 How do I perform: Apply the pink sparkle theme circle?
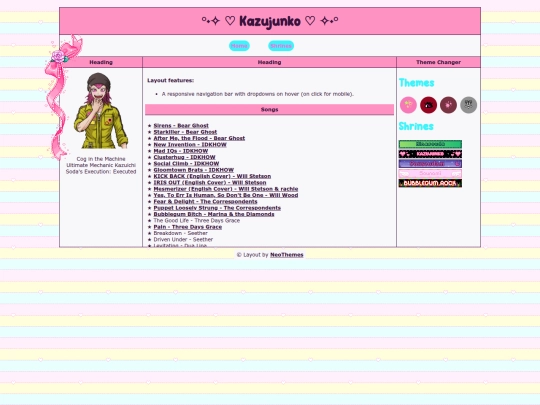[x=408, y=105]
